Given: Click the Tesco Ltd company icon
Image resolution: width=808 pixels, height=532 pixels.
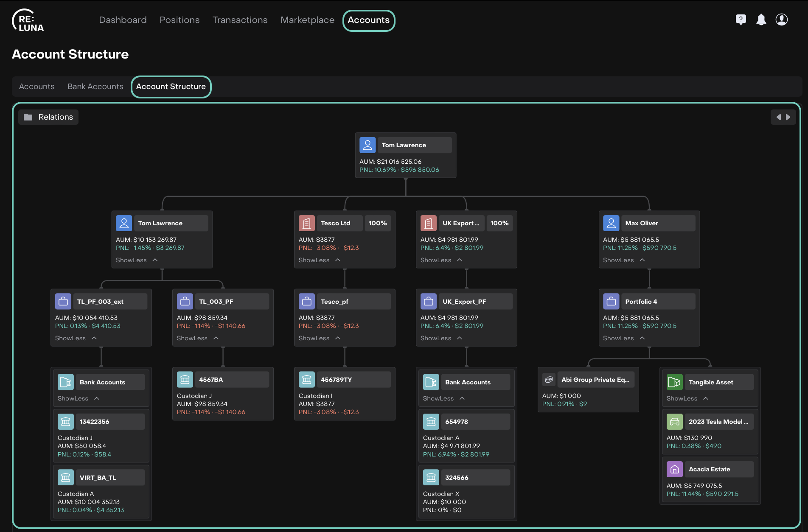Looking at the screenshot, I should click(x=306, y=223).
